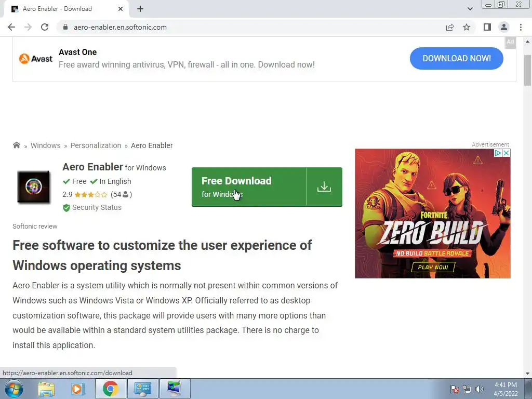The image size is (532, 399).
Task: Go to the Softonic home icon breadcrumb
Action: click(x=16, y=145)
